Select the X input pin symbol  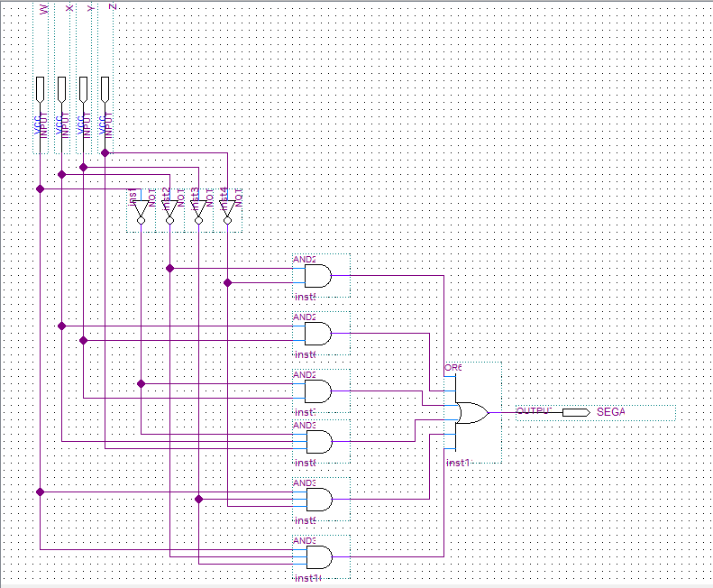pyautogui.click(x=61, y=88)
